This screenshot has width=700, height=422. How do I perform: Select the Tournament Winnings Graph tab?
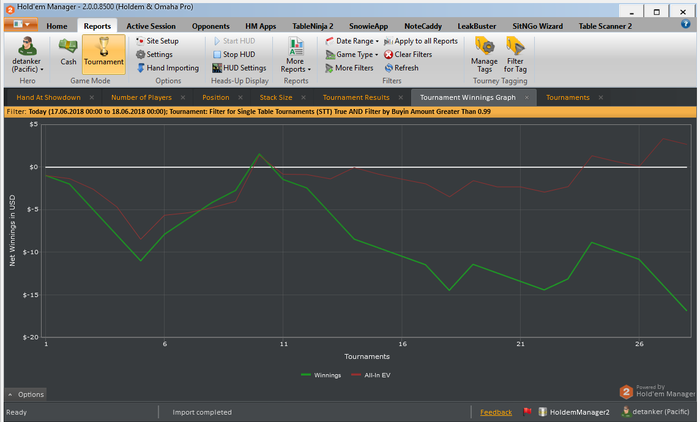coord(467,97)
